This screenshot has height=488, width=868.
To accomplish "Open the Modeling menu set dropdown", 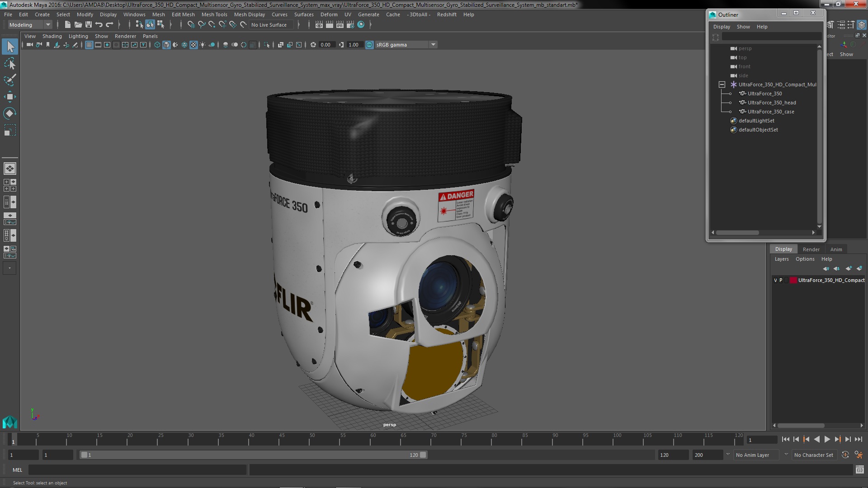I will pos(30,25).
